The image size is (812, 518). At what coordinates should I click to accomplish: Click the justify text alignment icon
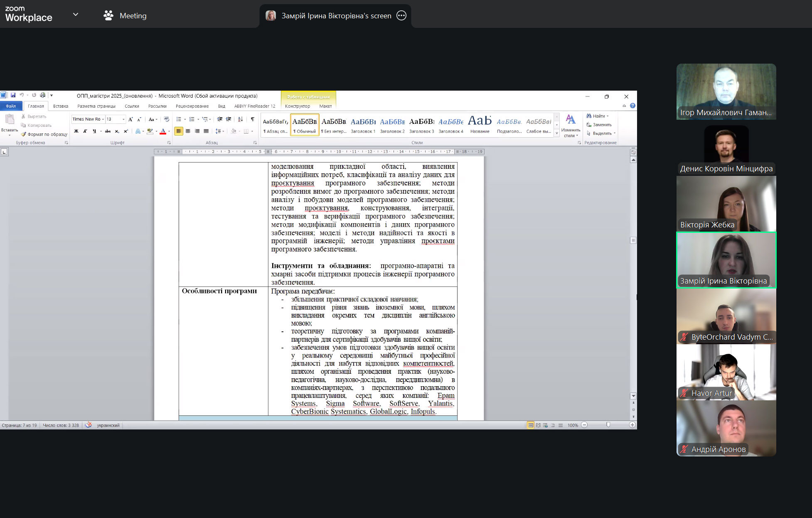(x=206, y=131)
